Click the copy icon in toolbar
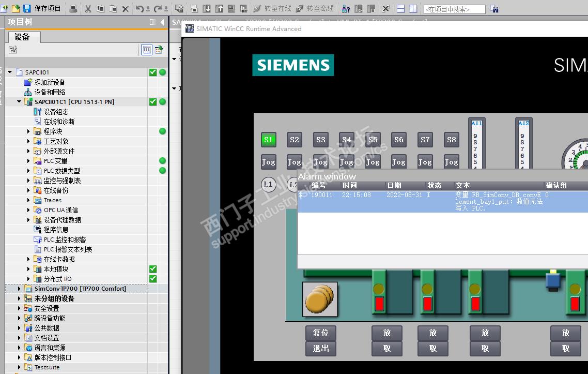The image size is (588, 374). pyautogui.click(x=101, y=8)
